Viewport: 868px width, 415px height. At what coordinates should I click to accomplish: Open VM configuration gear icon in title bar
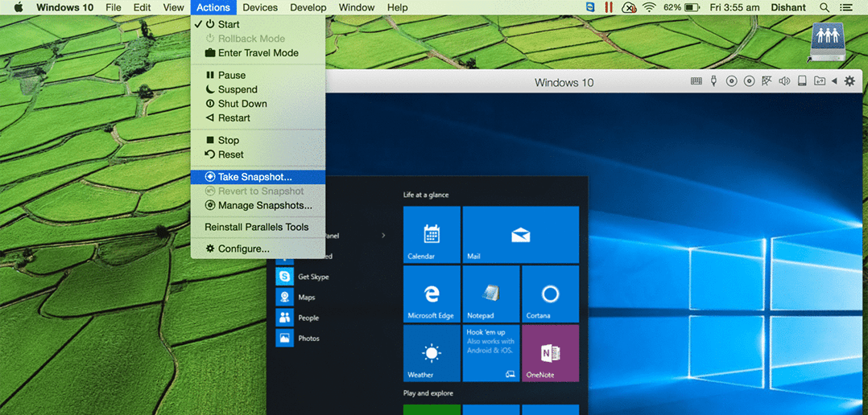pyautogui.click(x=849, y=81)
